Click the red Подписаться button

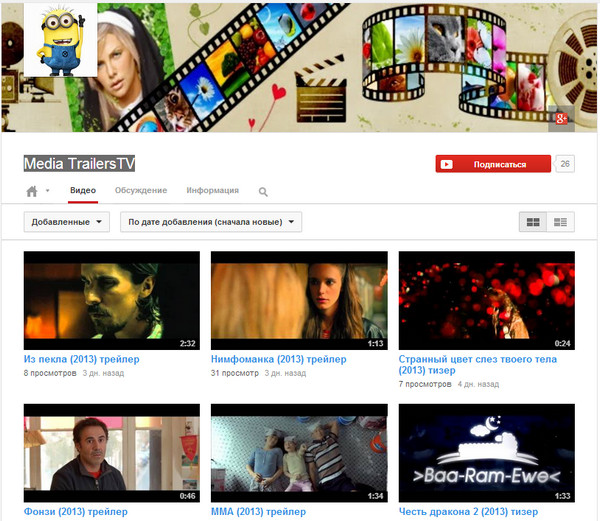click(493, 164)
